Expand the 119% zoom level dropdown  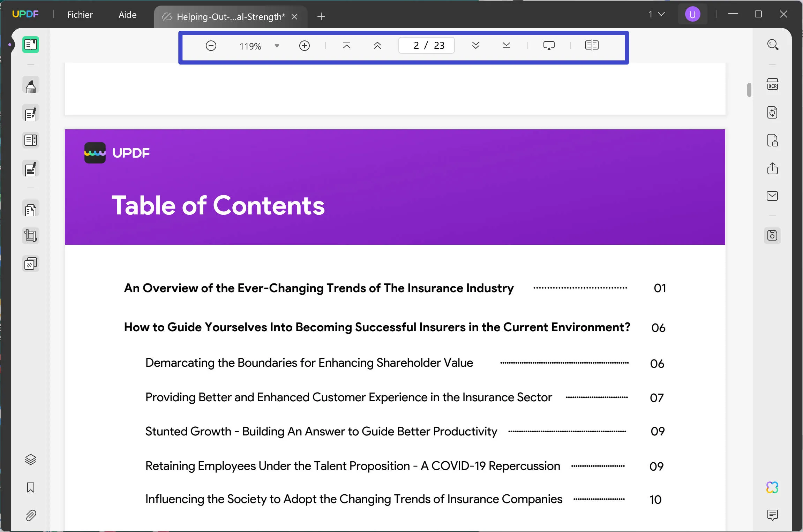tap(277, 46)
